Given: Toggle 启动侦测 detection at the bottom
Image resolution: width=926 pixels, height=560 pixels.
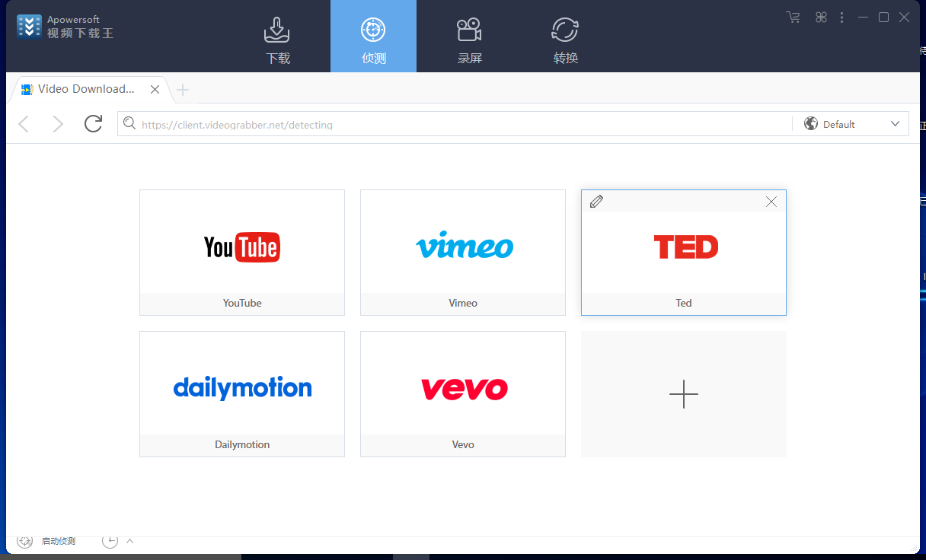Looking at the screenshot, I should pyautogui.click(x=59, y=541).
